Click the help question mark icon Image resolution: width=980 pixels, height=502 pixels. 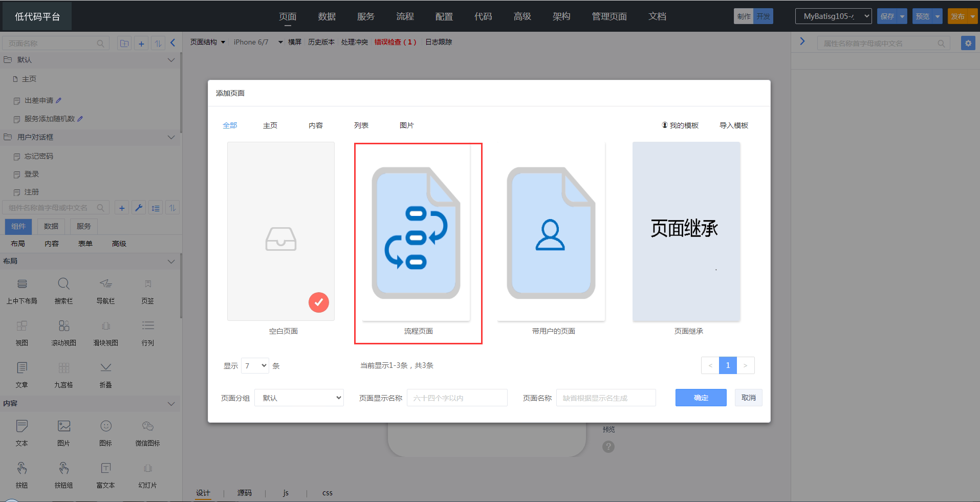(608, 447)
